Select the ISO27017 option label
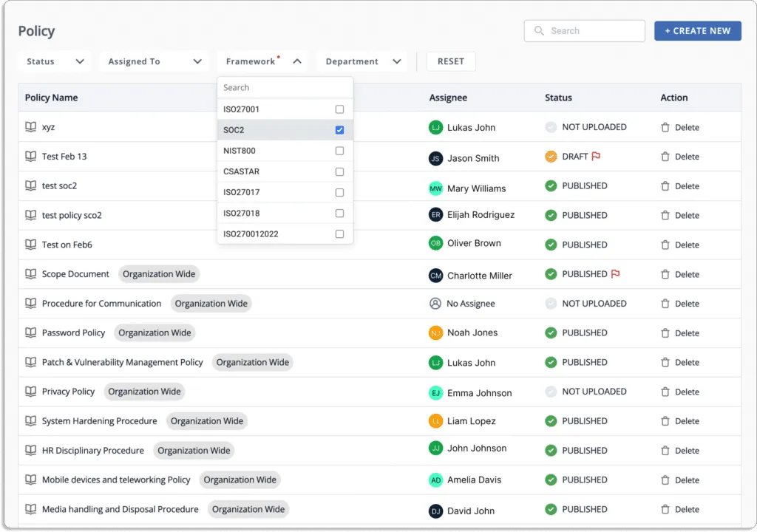 pyautogui.click(x=241, y=192)
